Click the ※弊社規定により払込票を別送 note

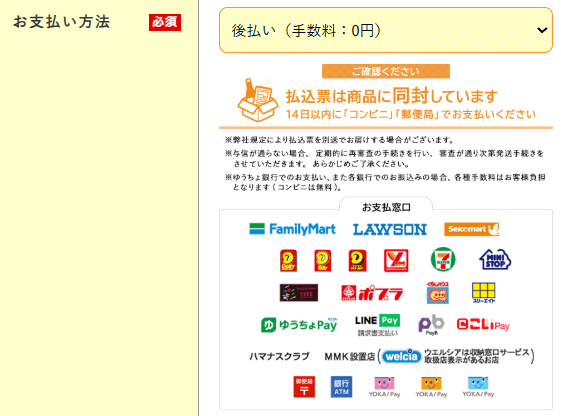(340, 140)
